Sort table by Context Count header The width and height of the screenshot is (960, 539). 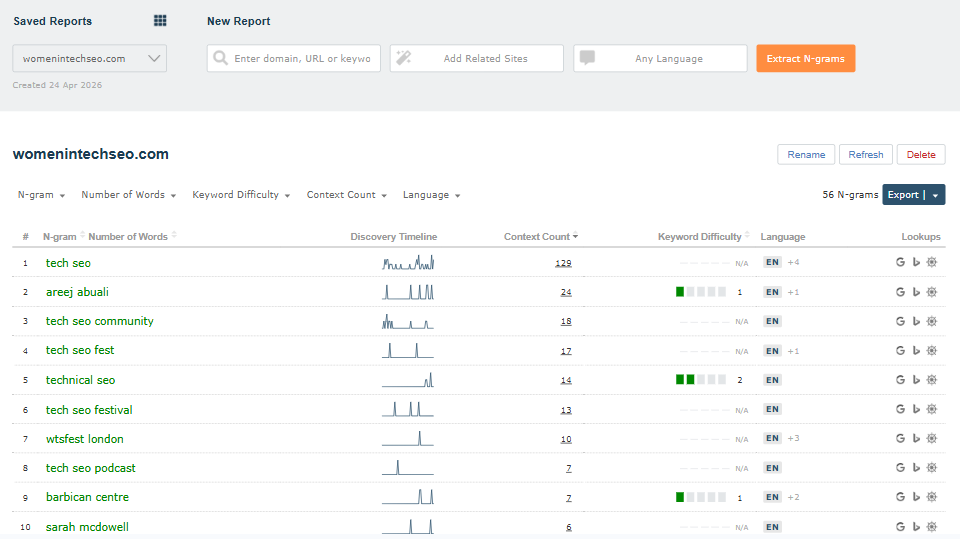(541, 236)
